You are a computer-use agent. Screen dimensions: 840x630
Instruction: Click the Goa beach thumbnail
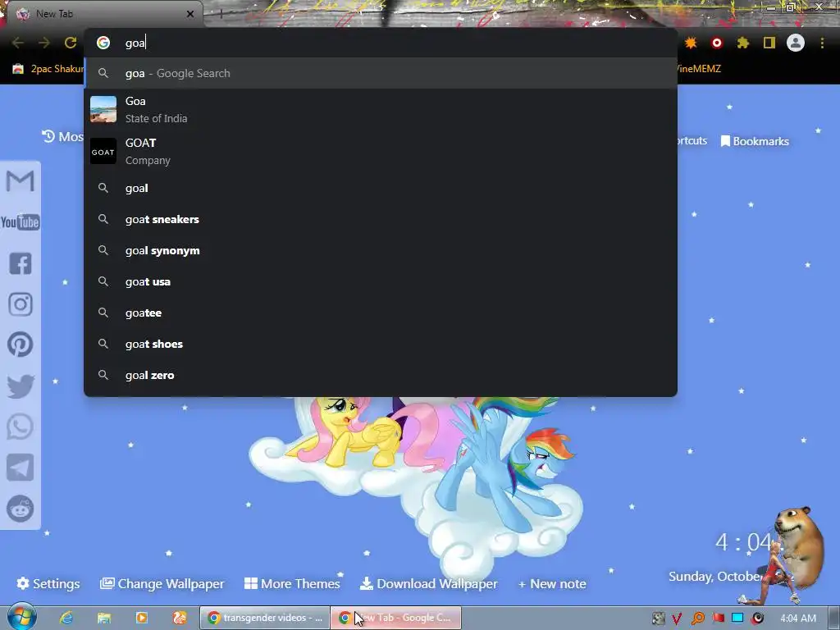pyautogui.click(x=103, y=109)
